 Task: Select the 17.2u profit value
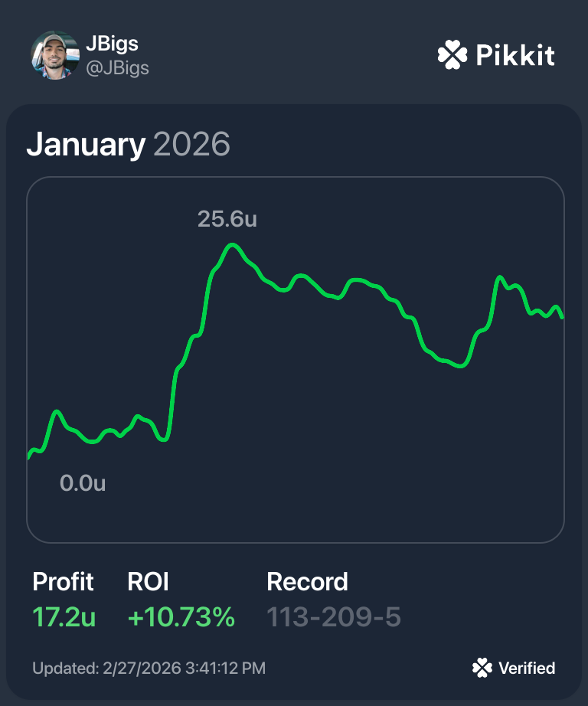(x=64, y=617)
